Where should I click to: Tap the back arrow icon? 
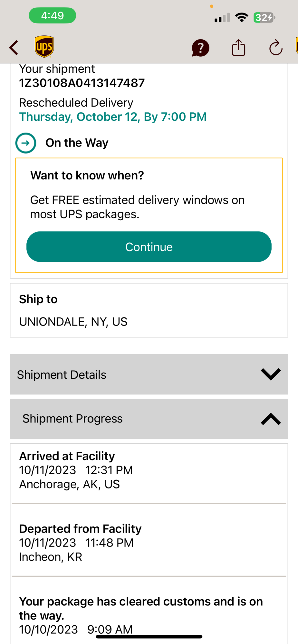pos(14,48)
